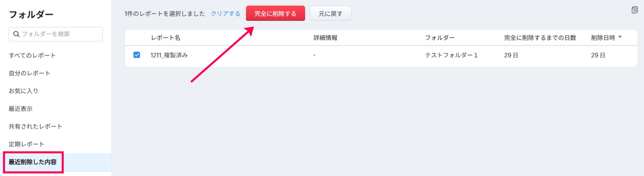
Task: Select 定期レポート in sidebar
Action: (x=27, y=144)
